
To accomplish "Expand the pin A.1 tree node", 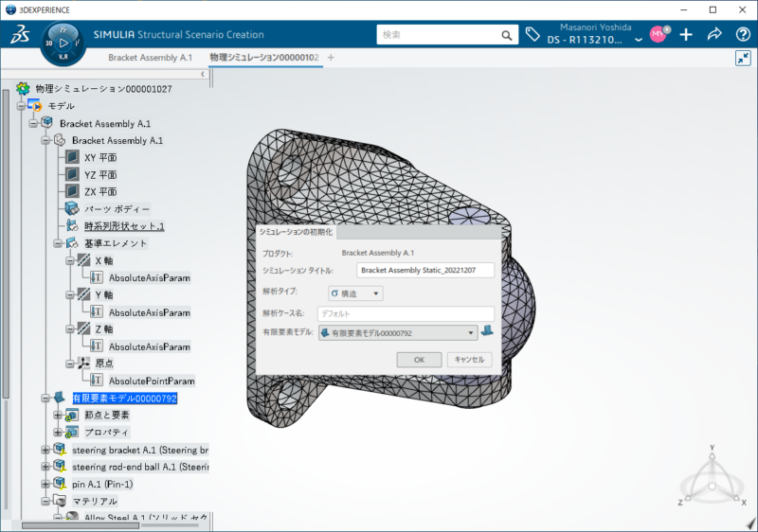I will click(45, 483).
